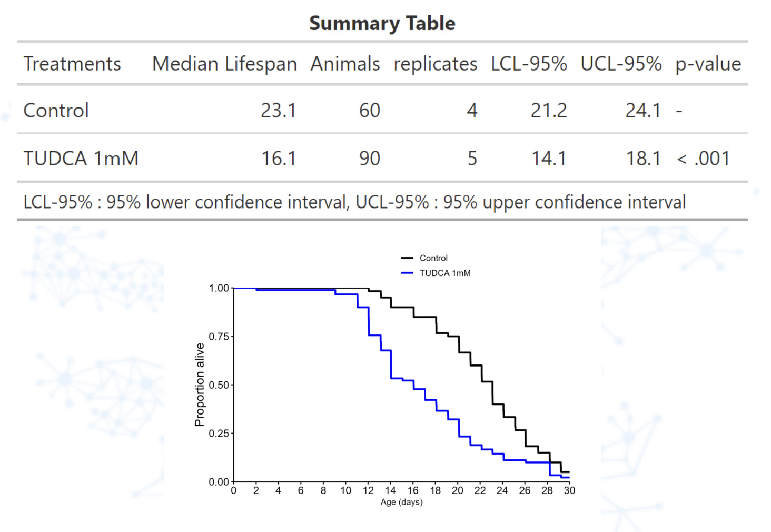Click the replicates column header
This screenshot has height=532, width=771.
pyautogui.click(x=435, y=64)
